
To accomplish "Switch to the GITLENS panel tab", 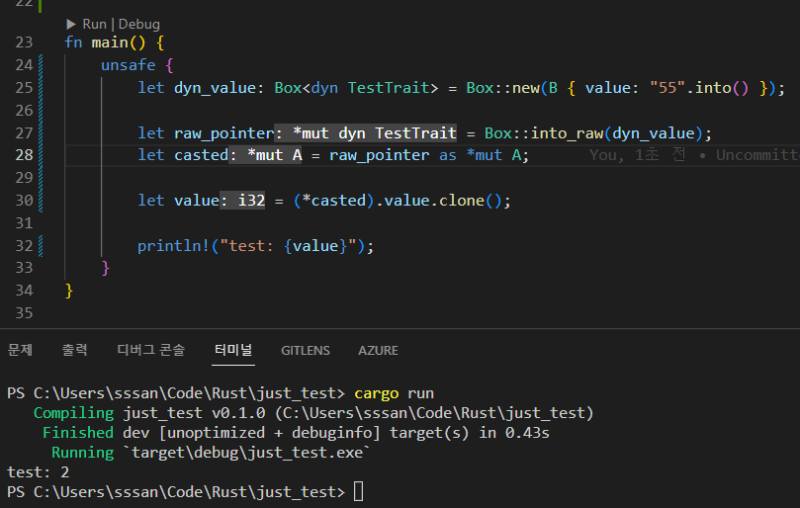I will (x=305, y=350).
